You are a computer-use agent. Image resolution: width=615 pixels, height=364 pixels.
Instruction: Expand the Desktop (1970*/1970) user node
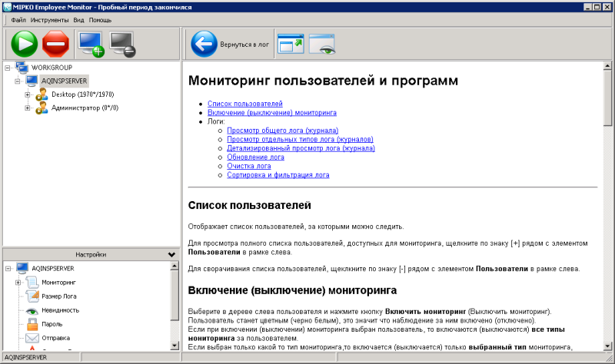pos(27,94)
